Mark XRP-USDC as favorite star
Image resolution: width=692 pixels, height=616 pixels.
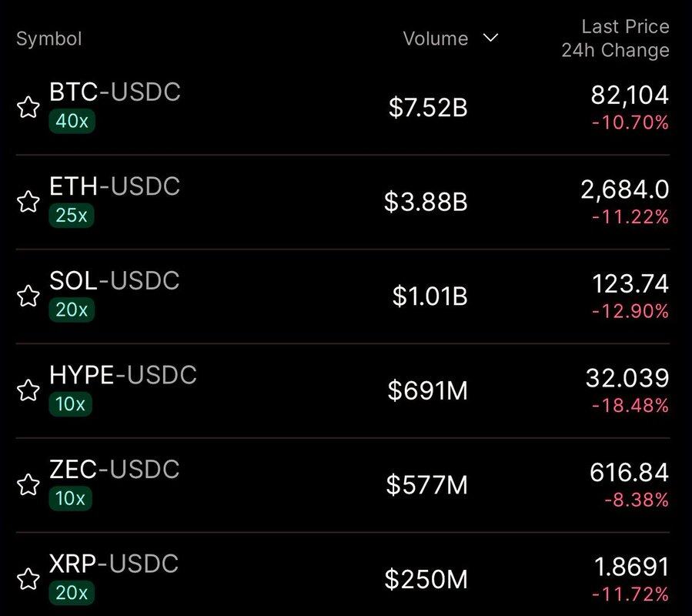(x=28, y=579)
